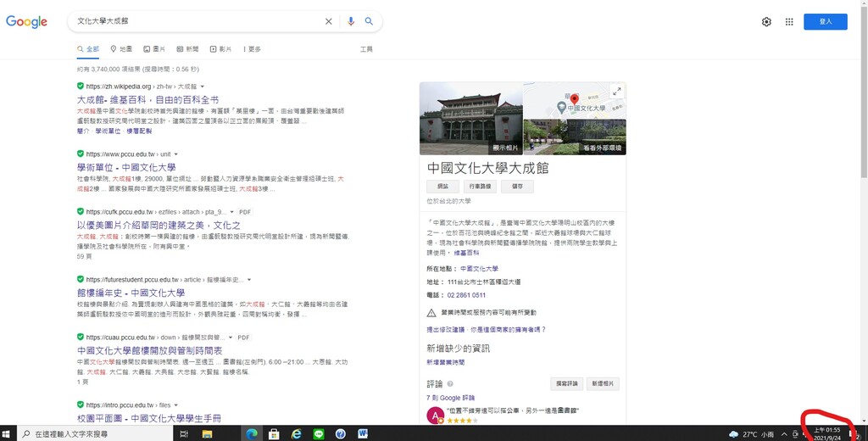
Task: Open the LINE app from the taskbar
Action: click(x=319, y=434)
